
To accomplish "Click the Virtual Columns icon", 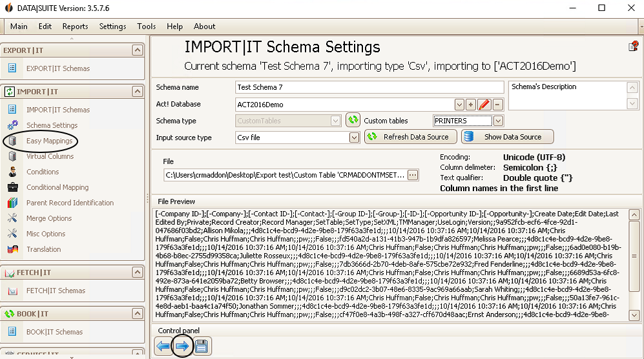I will 13,156.
